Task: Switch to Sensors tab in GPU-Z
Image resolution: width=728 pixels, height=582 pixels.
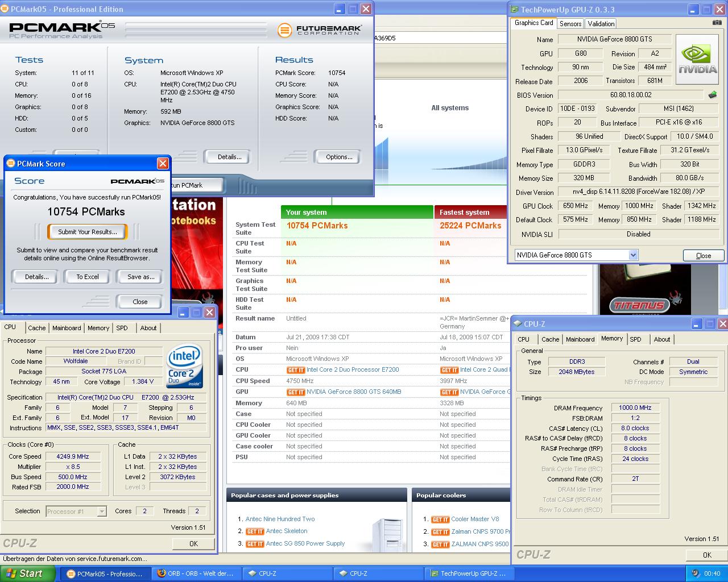Action: pyautogui.click(x=570, y=23)
